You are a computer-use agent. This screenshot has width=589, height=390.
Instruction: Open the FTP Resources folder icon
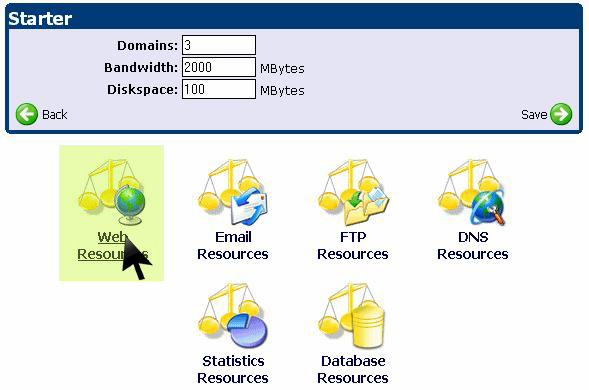[353, 192]
